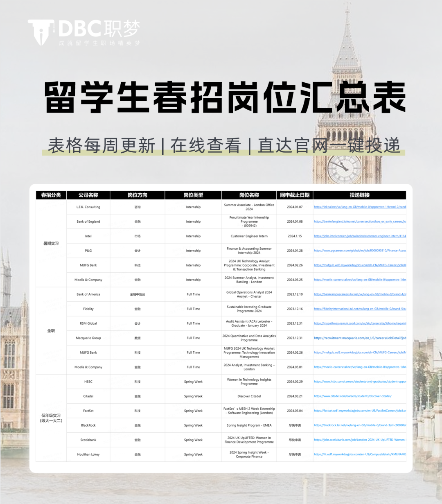Viewport: 442px width, 504px height.
Task: Follow the jobs.intel.com customer engineer intern link
Action: [x=360, y=236]
